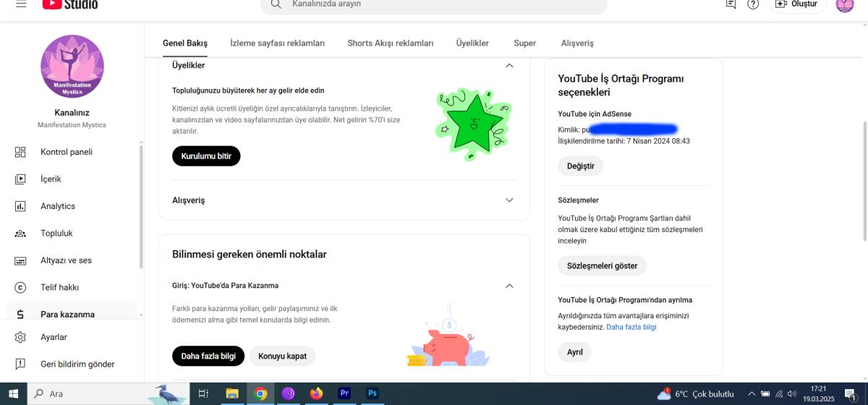Switch to İzleme sayfası reklamları tab
The image size is (868, 405).
click(x=277, y=43)
